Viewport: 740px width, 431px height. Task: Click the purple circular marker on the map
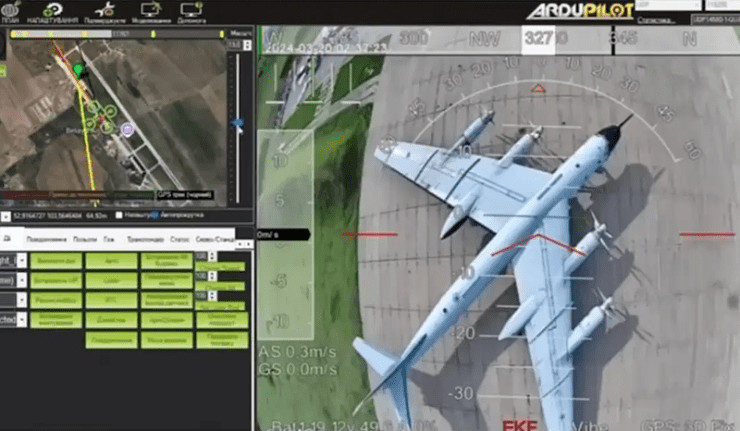coord(127,128)
